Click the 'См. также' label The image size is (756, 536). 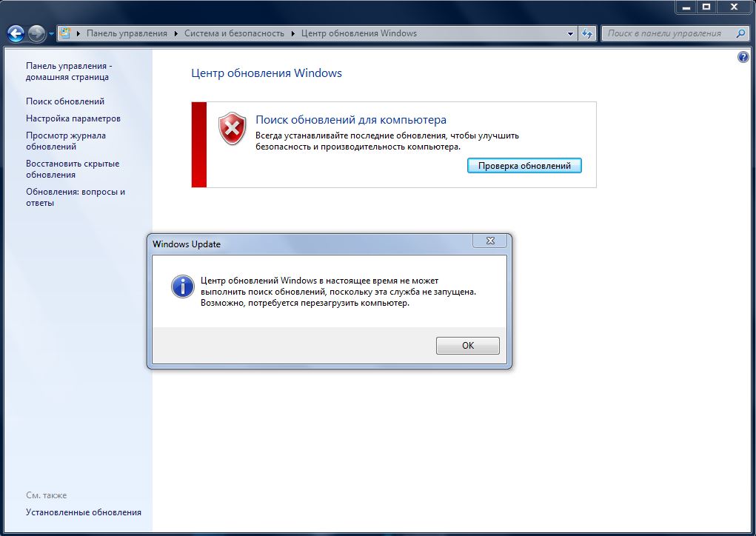click(x=47, y=495)
